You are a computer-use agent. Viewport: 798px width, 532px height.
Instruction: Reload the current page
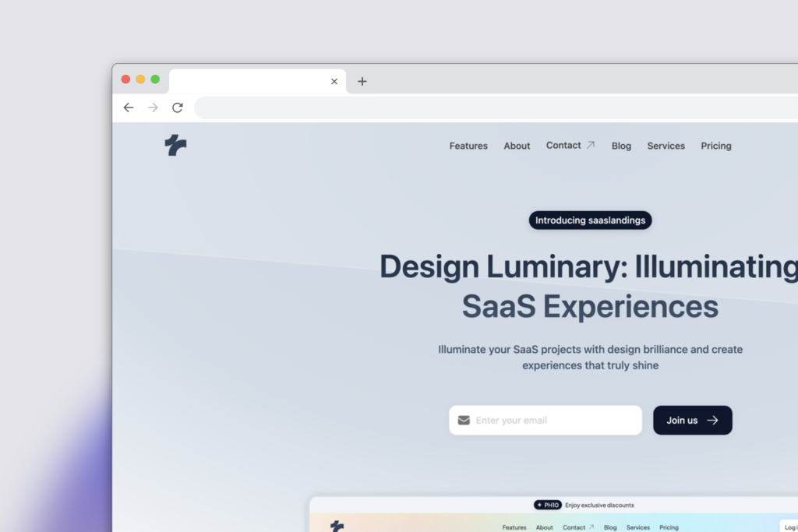(x=177, y=107)
